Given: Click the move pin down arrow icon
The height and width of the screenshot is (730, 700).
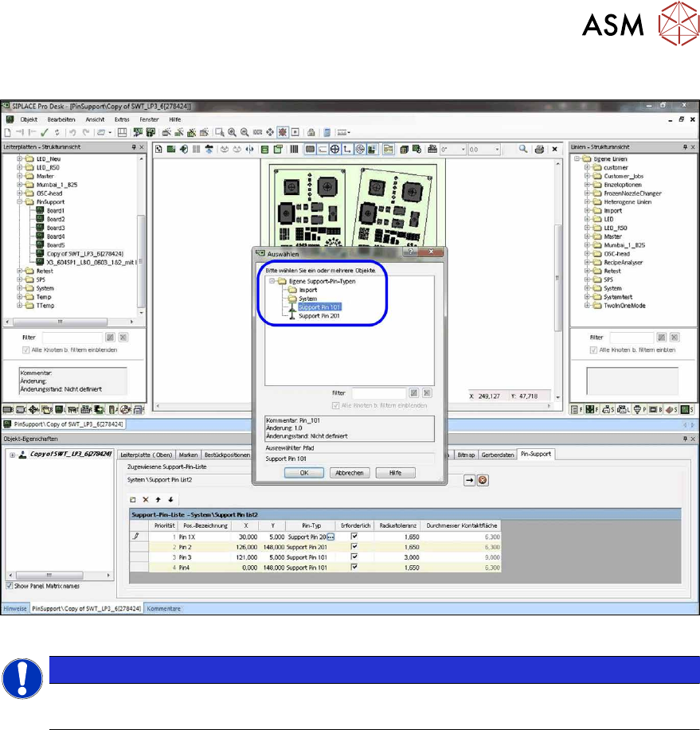Looking at the screenshot, I should click(171, 500).
